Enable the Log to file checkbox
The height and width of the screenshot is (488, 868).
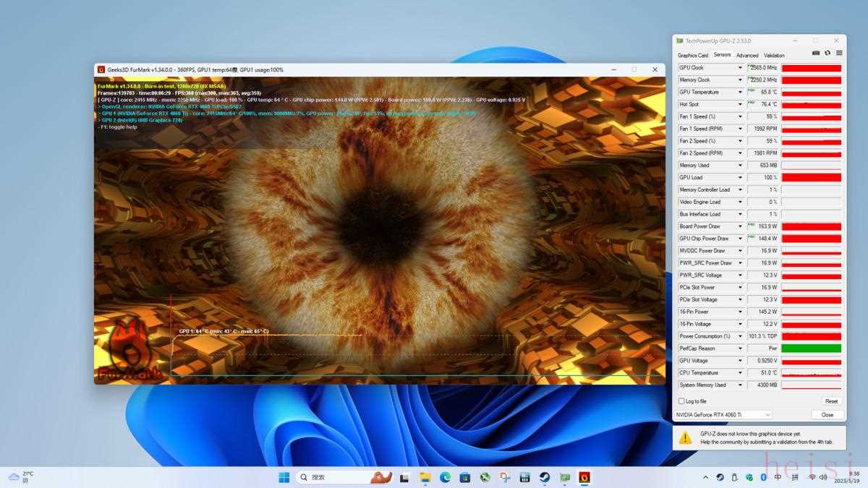(681, 401)
